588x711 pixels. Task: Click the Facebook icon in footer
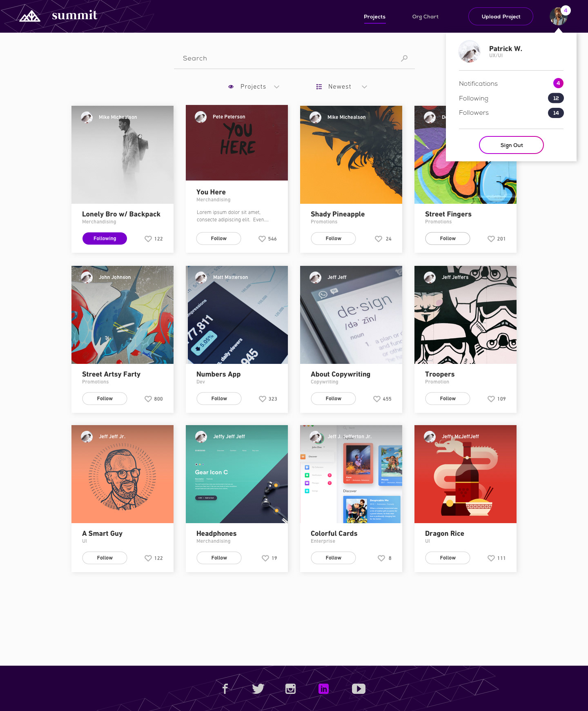(225, 689)
